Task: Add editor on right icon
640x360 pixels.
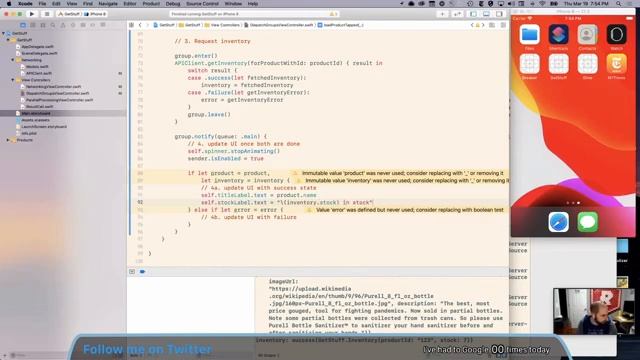Action: pyautogui.click(x=503, y=25)
